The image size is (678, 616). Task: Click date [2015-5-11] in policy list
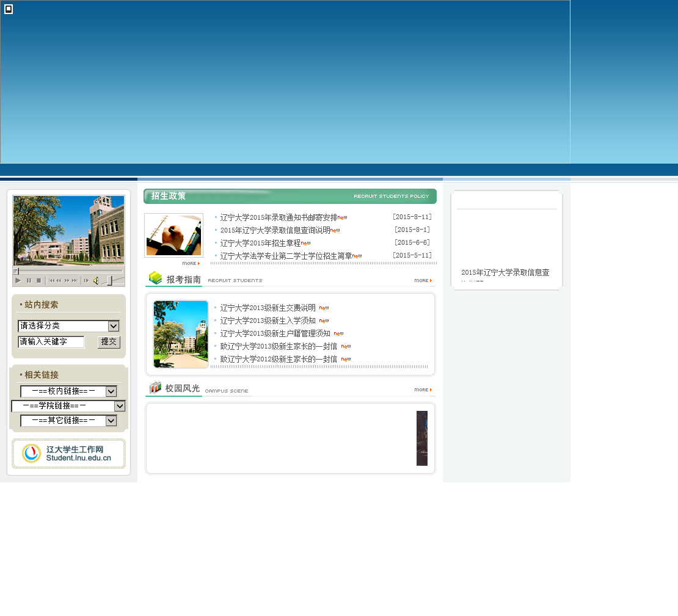(412, 255)
